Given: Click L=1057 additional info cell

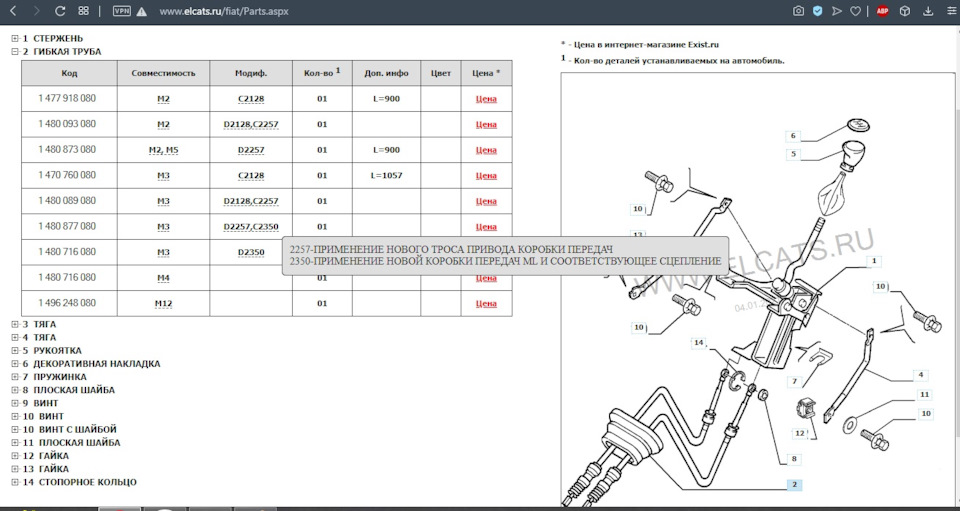Looking at the screenshot, I should 386,176.
